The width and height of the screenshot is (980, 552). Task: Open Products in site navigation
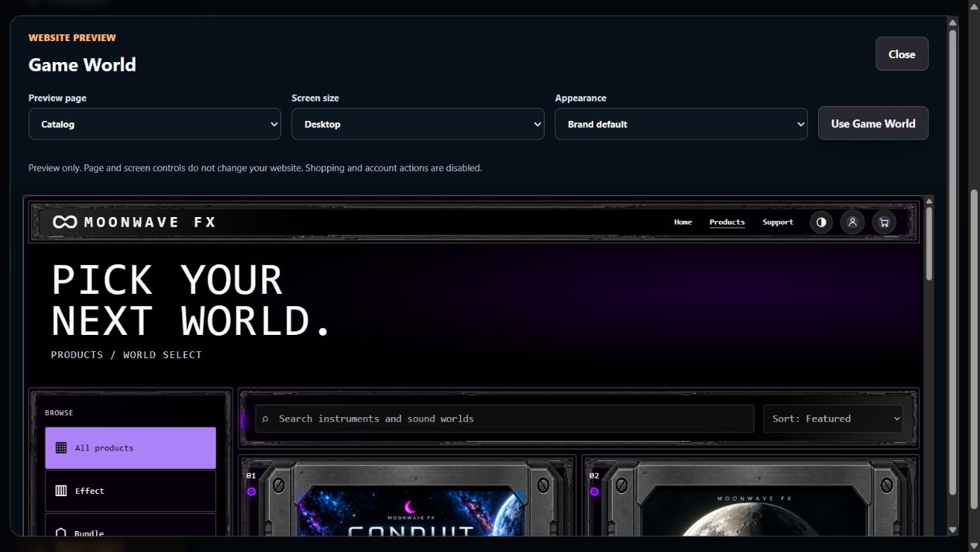click(x=727, y=223)
